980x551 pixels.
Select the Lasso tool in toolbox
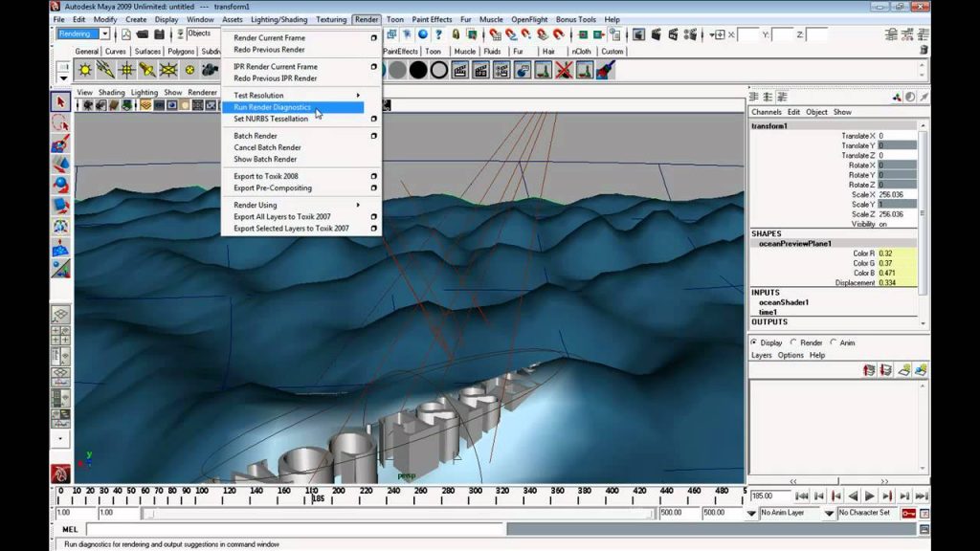coord(60,122)
